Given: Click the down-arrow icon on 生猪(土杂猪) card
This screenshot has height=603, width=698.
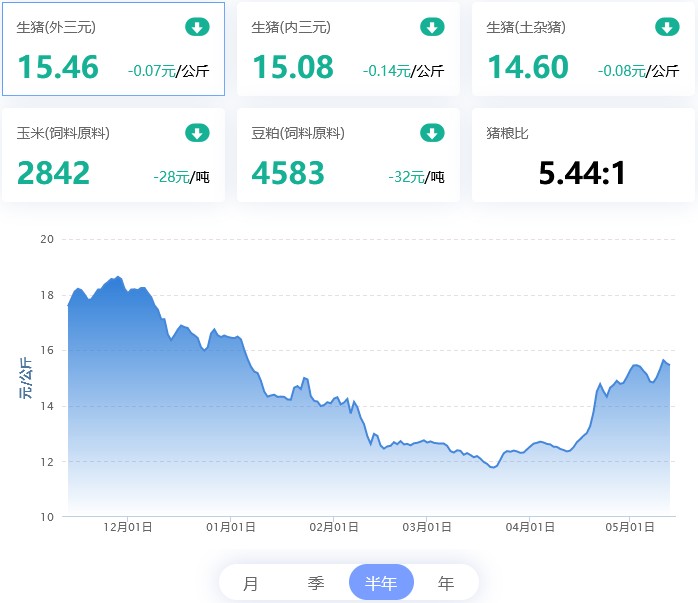Looking at the screenshot, I should [667, 27].
